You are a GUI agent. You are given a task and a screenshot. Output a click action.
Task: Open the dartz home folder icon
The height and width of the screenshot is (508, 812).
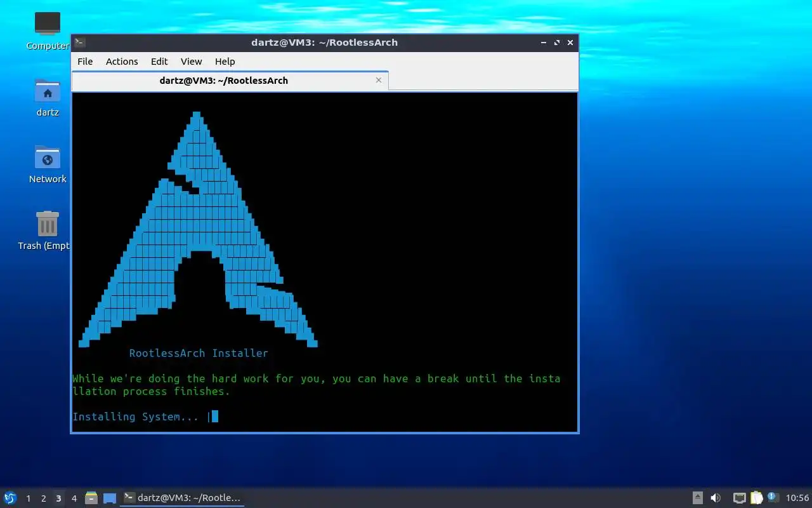[48, 97]
